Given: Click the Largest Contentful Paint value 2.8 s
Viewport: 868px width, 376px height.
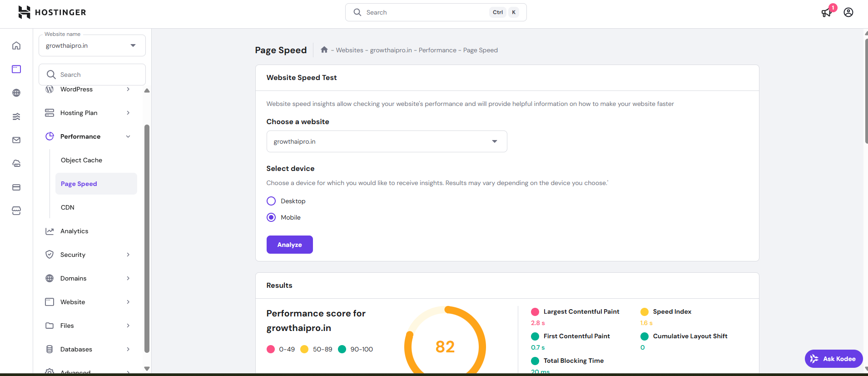Looking at the screenshot, I should coord(538,323).
